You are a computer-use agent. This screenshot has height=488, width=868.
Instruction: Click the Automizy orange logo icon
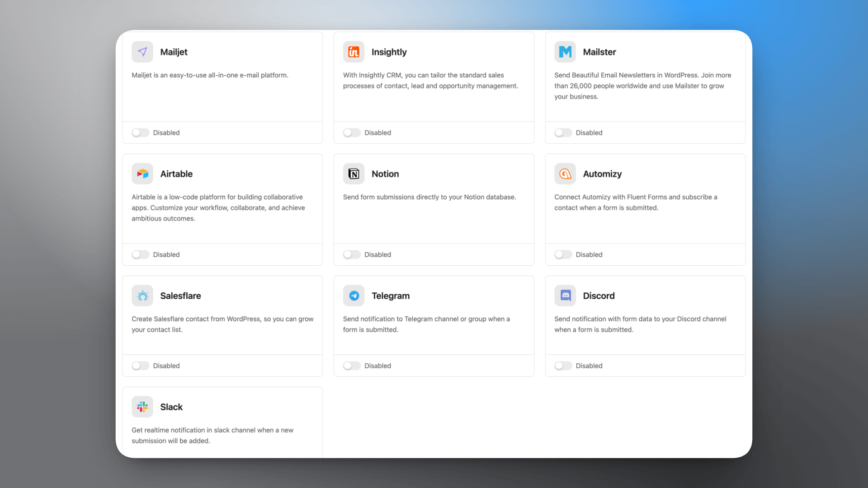click(x=565, y=174)
